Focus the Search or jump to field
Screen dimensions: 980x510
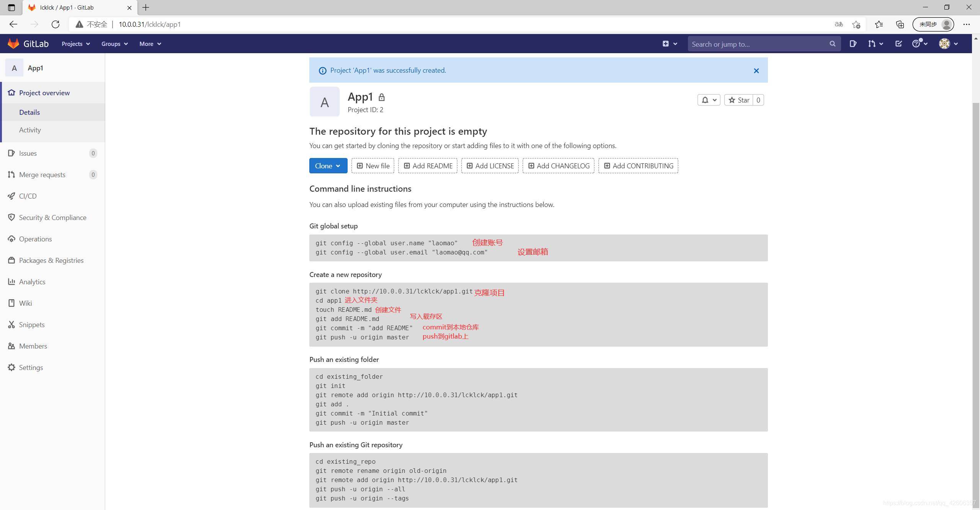(758, 44)
